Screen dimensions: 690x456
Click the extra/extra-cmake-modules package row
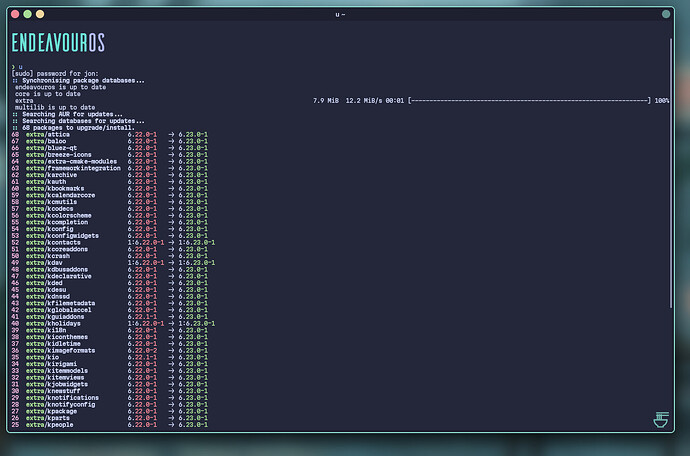click(x=110, y=162)
